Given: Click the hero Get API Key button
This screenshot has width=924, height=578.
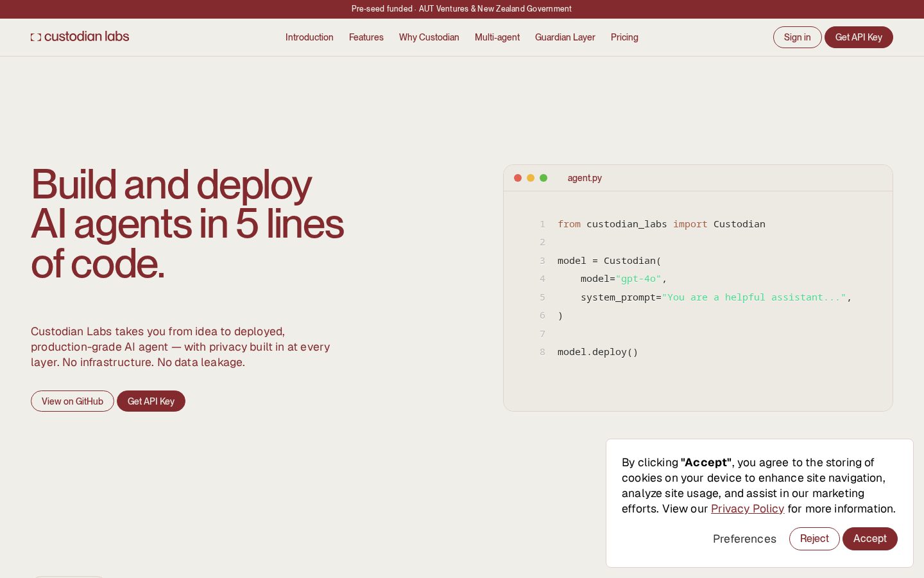Looking at the screenshot, I should pyautogui.click(x=151, y=401).
